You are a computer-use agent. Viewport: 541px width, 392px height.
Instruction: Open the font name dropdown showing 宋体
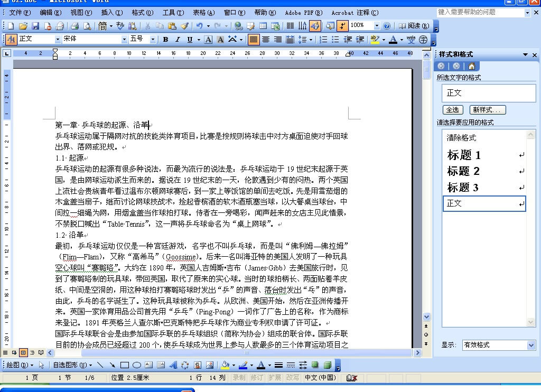click(x=125, y=39)
